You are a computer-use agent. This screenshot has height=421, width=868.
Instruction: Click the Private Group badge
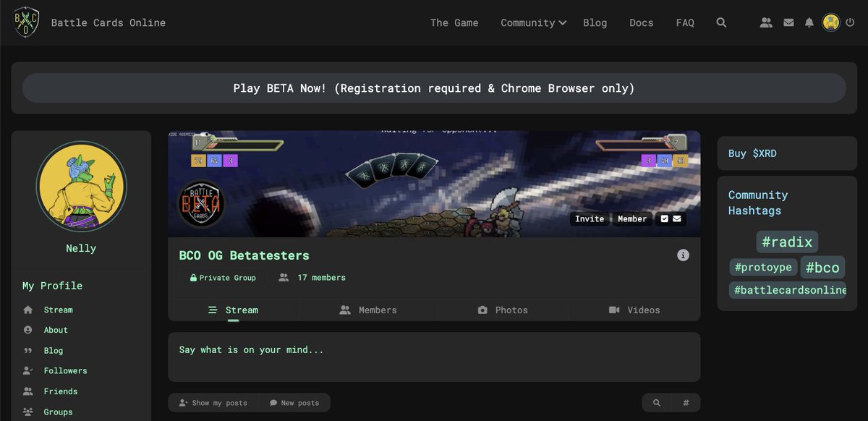pyautogui.click(x=223, y=277)
